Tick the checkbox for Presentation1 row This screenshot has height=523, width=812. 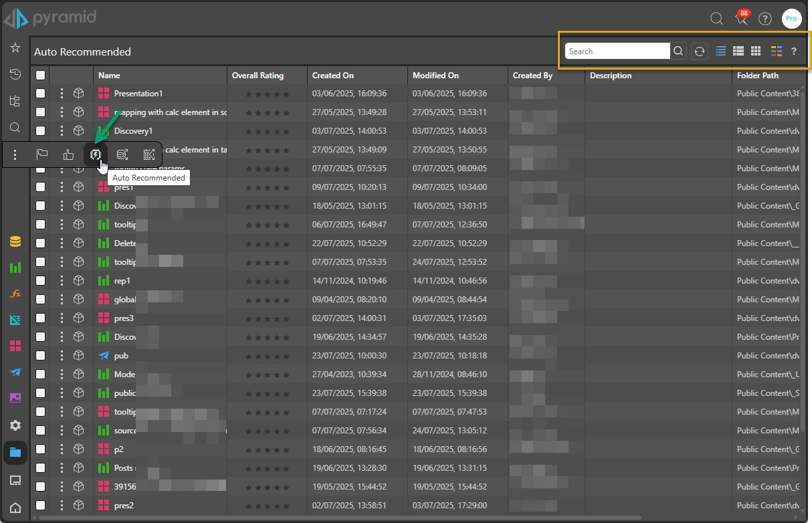click(x=41, y=94)
